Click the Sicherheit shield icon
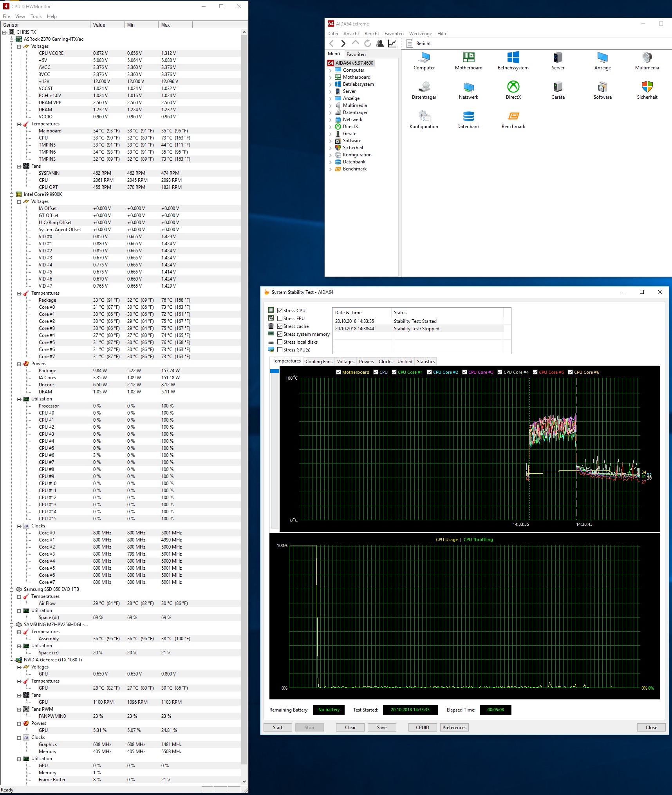This screenshot has width=672, height=795. [647, 87]
